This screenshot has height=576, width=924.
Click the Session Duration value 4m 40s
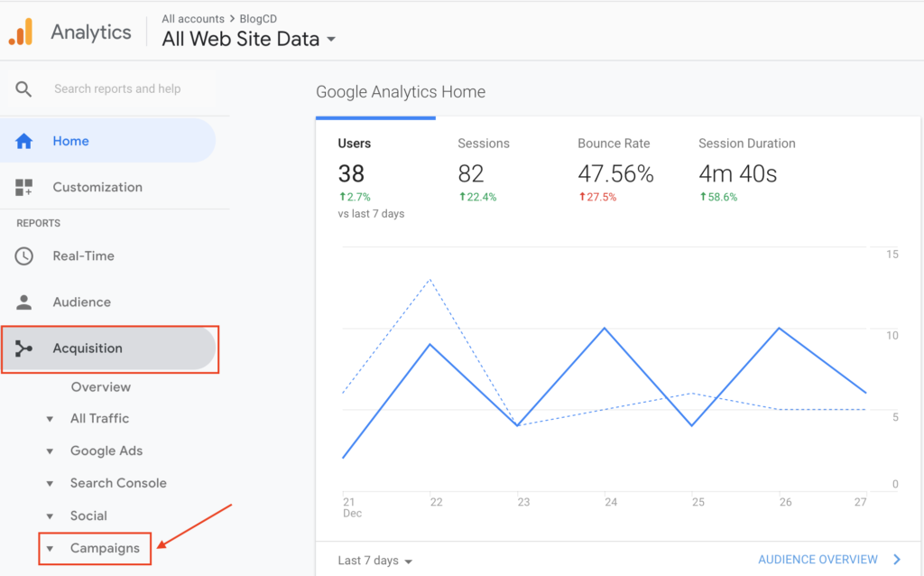[x=738, y=174]
